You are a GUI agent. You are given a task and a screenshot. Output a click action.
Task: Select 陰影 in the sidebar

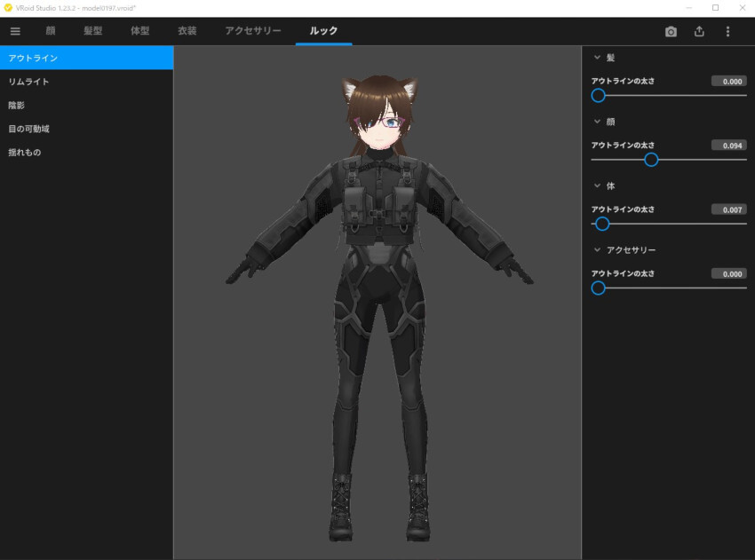17,105
